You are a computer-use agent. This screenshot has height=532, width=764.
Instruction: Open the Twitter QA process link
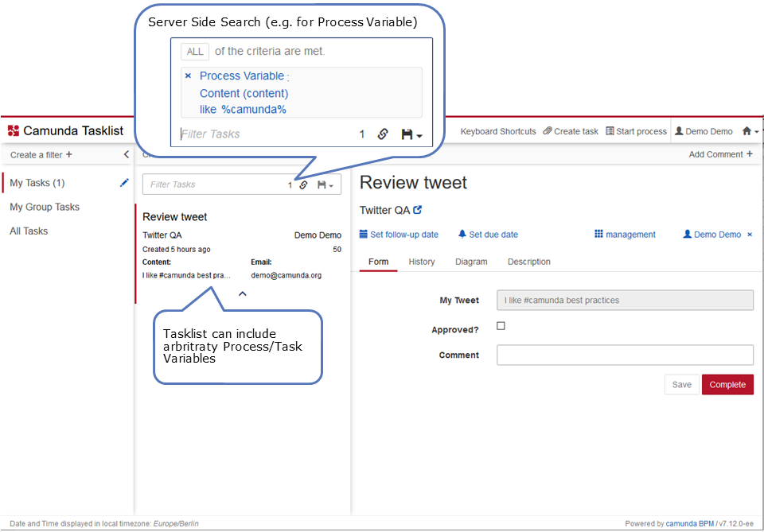click(418, 210)
